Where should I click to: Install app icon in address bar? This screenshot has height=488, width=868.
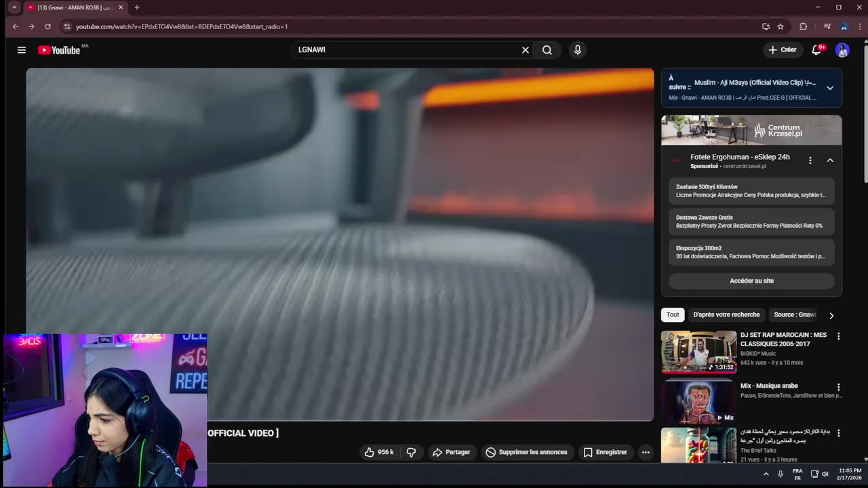click(766, 26)
